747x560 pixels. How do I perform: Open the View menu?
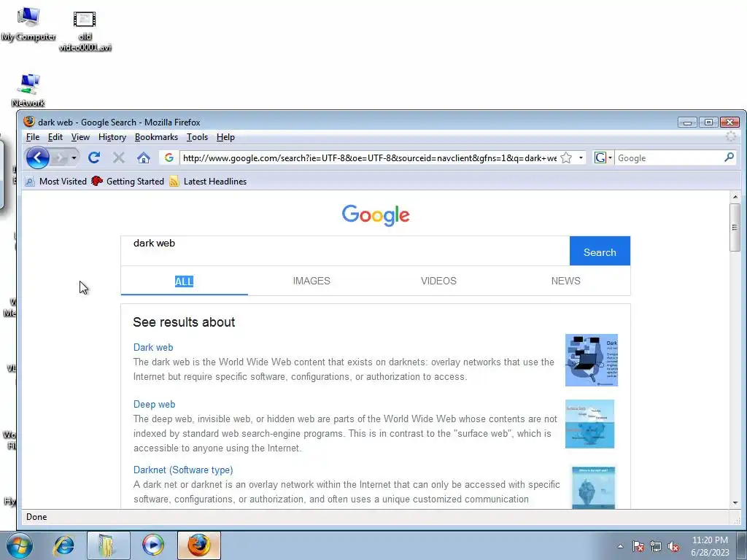(80, 137)
